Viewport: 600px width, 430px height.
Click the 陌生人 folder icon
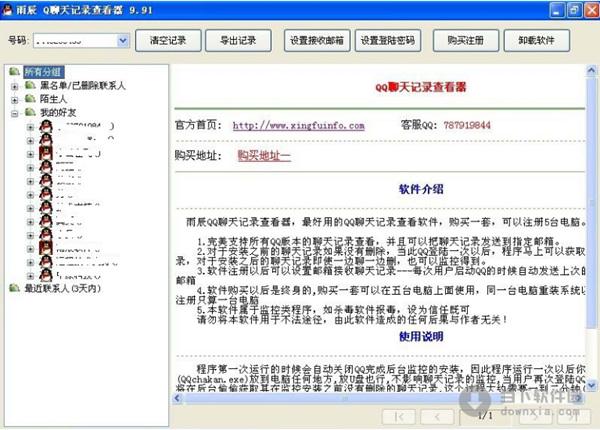(30, 99)
